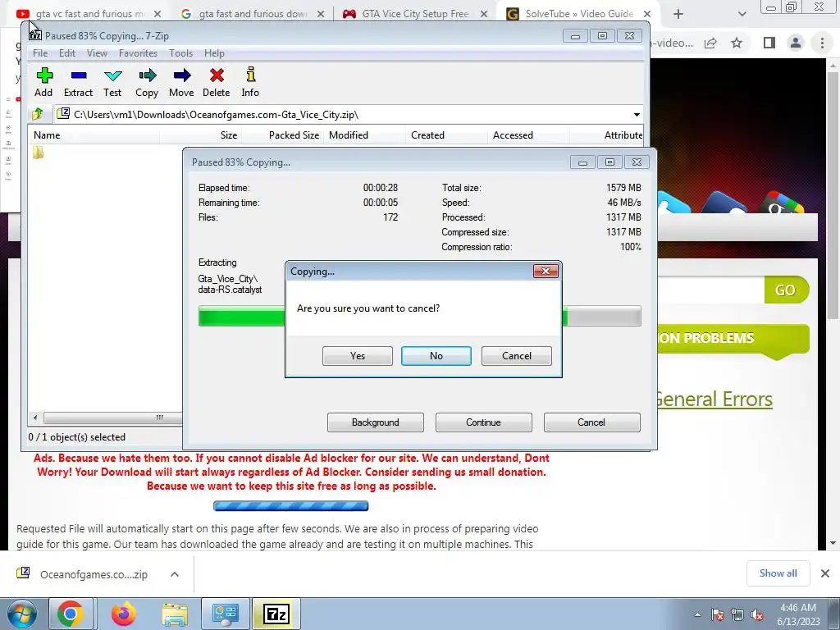The height and width of the screenshot is (630, 840).
Task: Click the muted volume tray icon
Action: pyautogui.click(x=757, y=615)
